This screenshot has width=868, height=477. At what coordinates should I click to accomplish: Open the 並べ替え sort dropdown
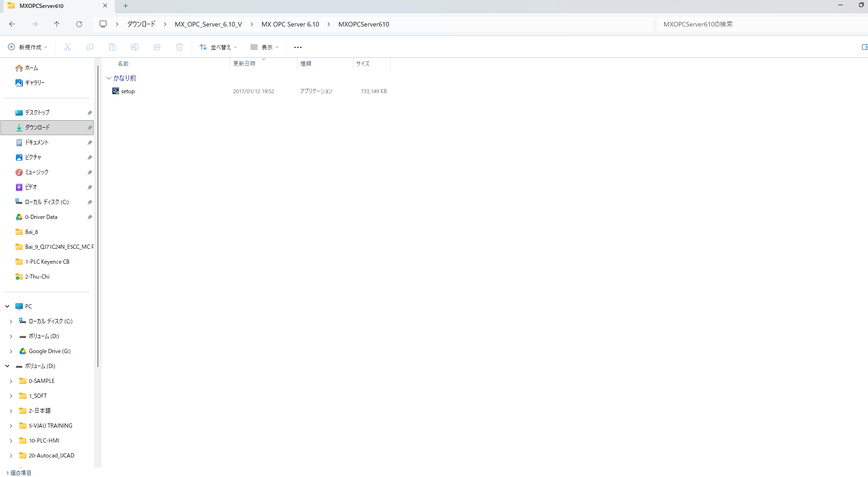tap(218, 47)
